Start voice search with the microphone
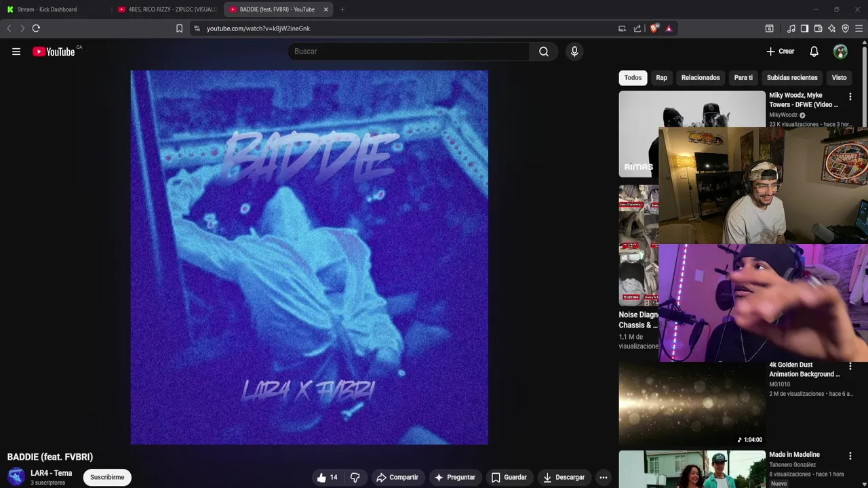868x488 pixels. (x=574, y=52)
